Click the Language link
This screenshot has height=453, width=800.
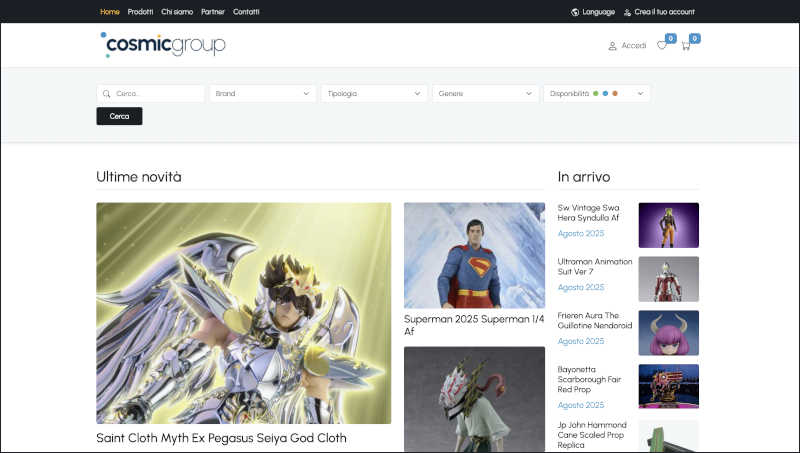[598, 12]
